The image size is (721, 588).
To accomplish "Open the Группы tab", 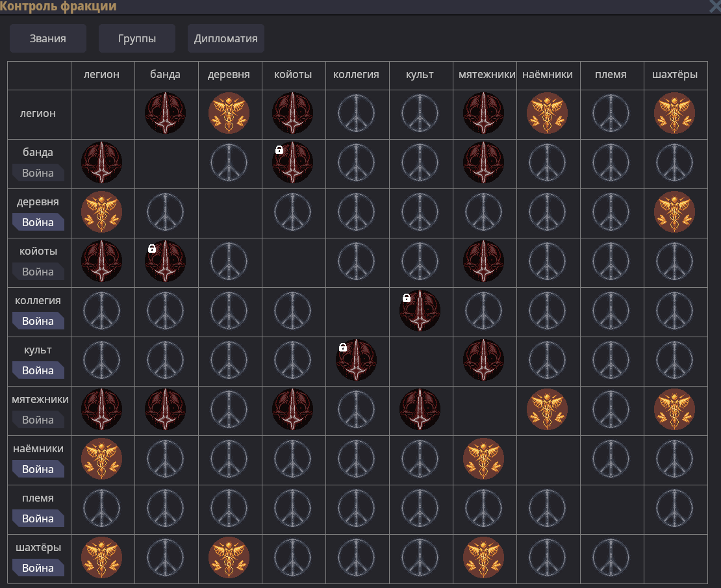I will 136,38.
